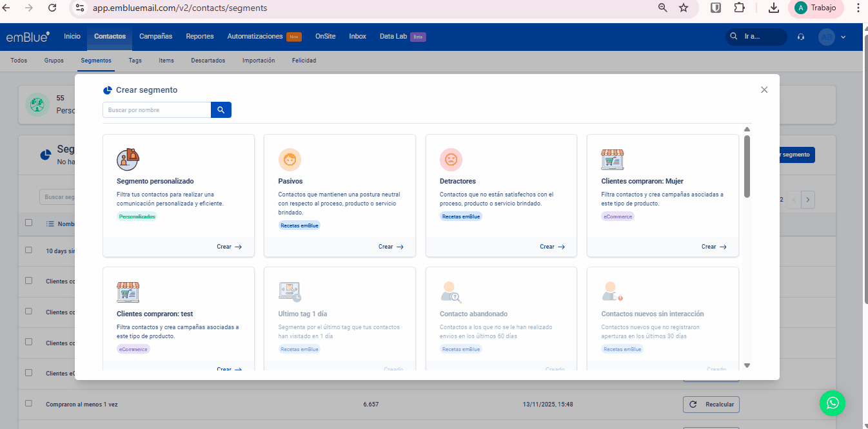Click Recalcular button in segment row

click(x=711, y=405)
